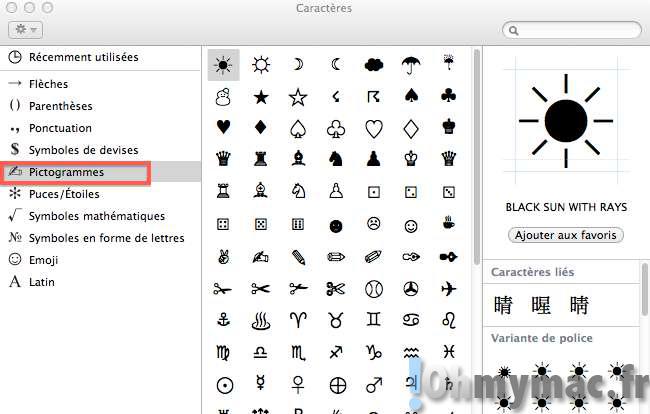The height and width of the screenshot is (414, 650).
Task: Open the Flèches category
Action: click(55, 85)
